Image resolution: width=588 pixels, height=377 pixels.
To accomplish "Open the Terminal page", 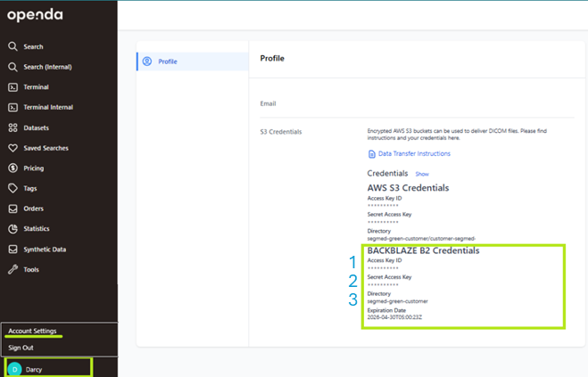I will click(x=36, y=87).
